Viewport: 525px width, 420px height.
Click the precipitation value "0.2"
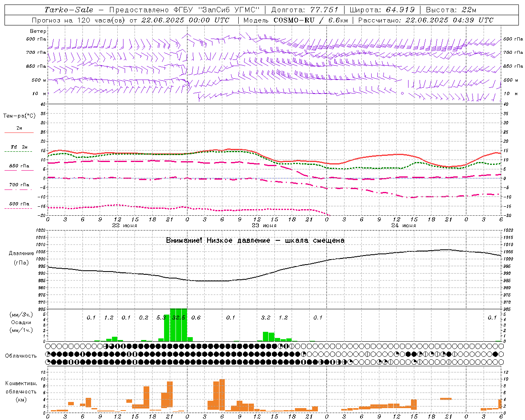(144, 318)
